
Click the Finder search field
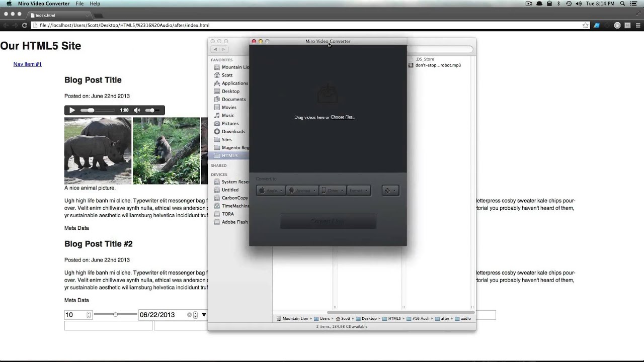440,49
